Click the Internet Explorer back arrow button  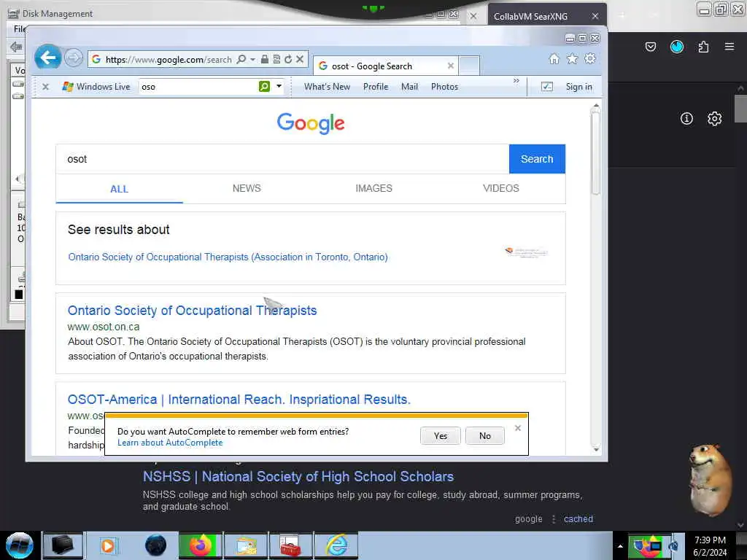(47, 58)
